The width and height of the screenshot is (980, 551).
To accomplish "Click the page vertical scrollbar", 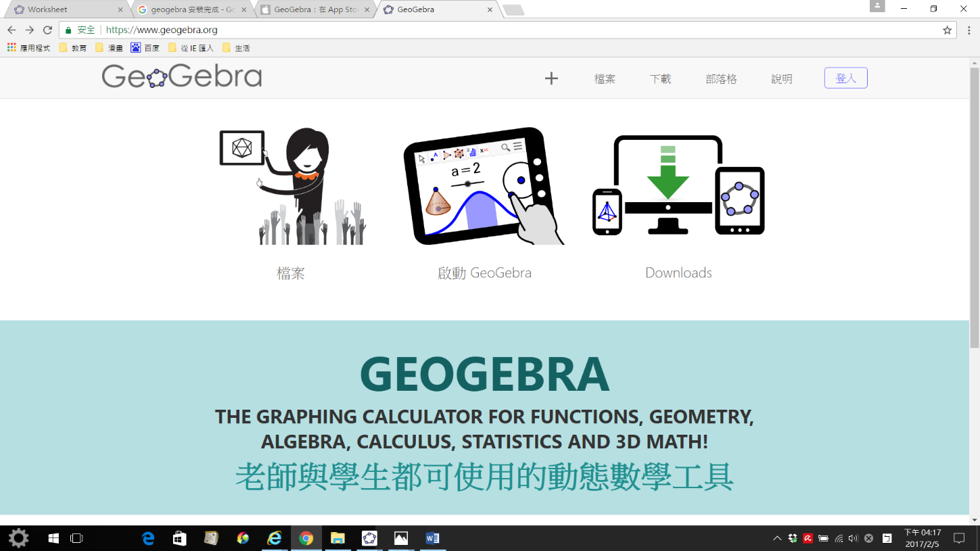I will coord(975,208).
